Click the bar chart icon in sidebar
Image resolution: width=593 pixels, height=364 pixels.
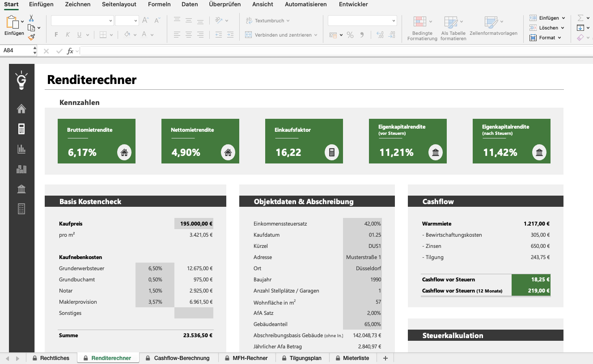click(x=21, y=149)
